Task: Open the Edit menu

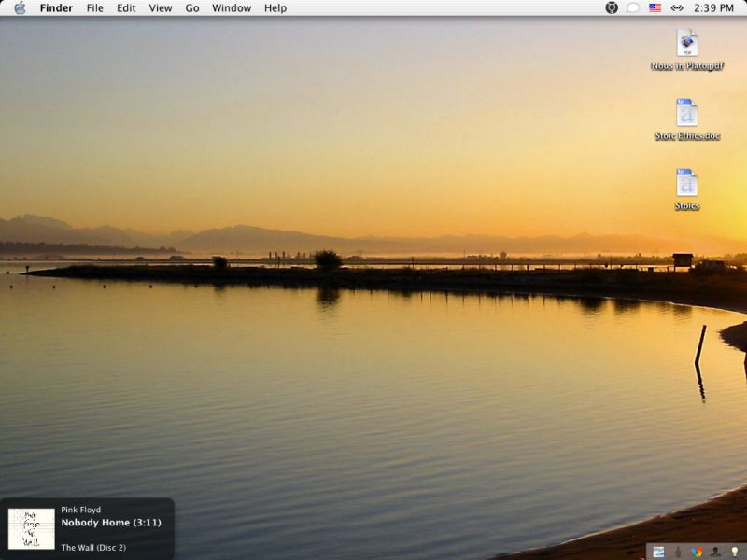Action: [x=126, y=7]
